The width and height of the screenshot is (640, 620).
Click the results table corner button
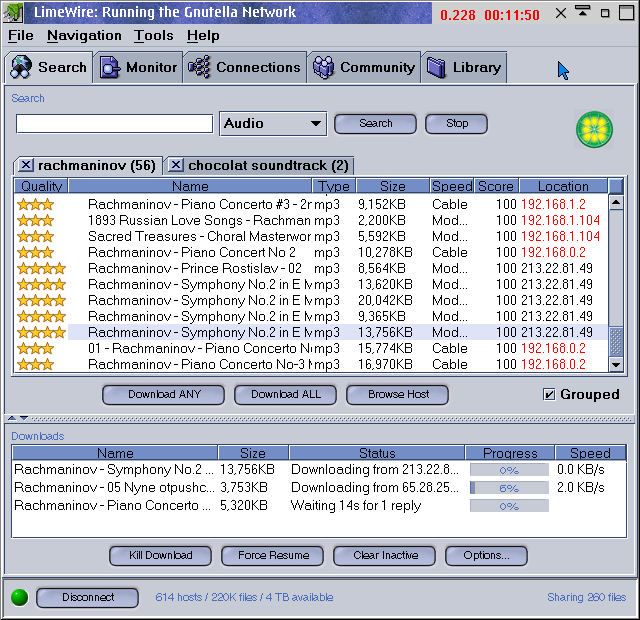pyautogui.click(x=616, y=186)
